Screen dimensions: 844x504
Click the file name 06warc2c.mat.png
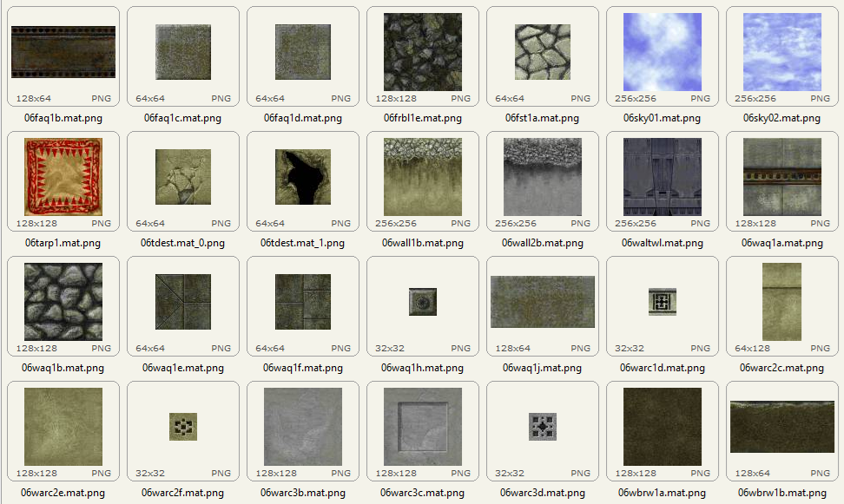782,368
